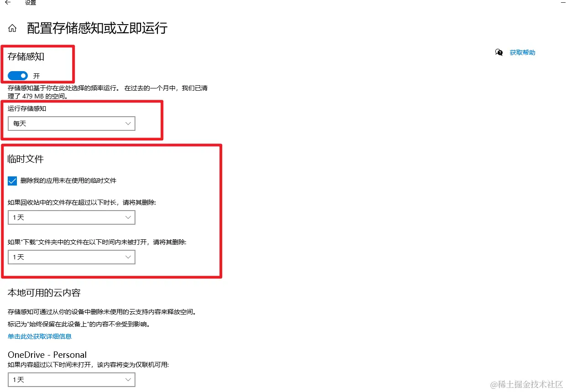Click the 本地可用的云内容 heading
The width and height of the screenshot is (566, 392).
pyautogui.click(x=44, y=293)
